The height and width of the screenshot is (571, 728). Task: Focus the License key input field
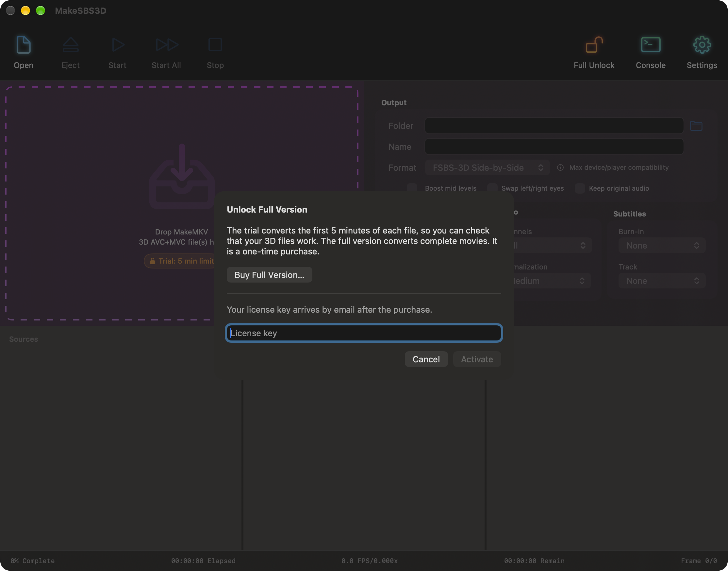364,333
